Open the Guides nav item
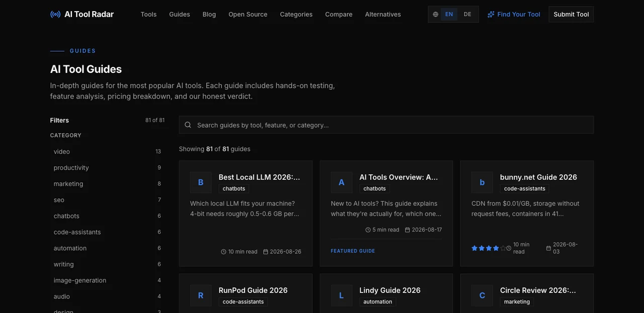This screenshot has height=313, width=644. 180,14
